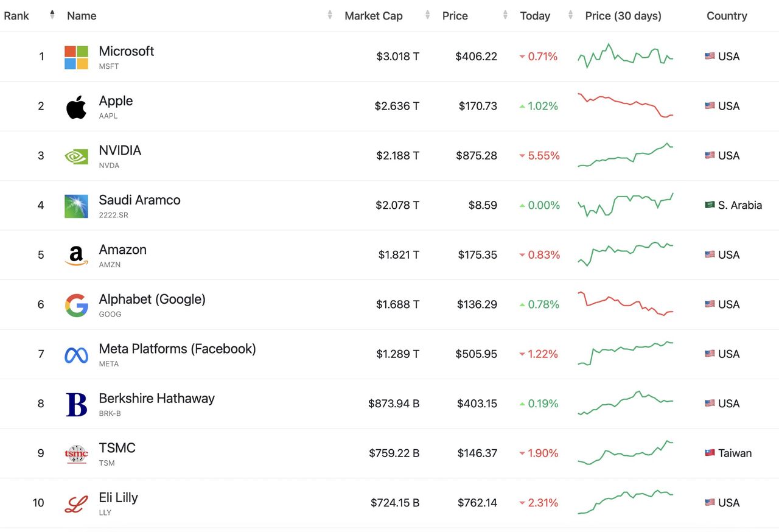Click NVIDIA's 30-day price chart
Screen dimensions: 779x532
625,155
